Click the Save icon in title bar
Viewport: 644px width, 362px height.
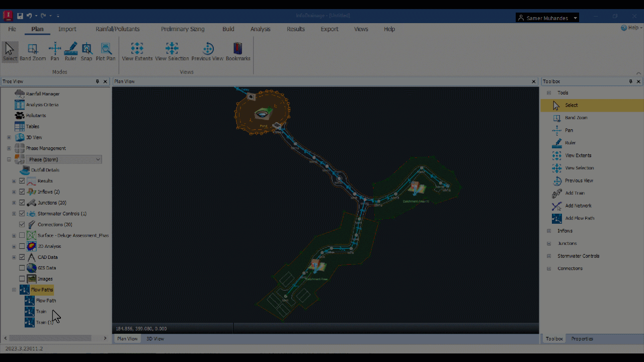coord(20,16)
